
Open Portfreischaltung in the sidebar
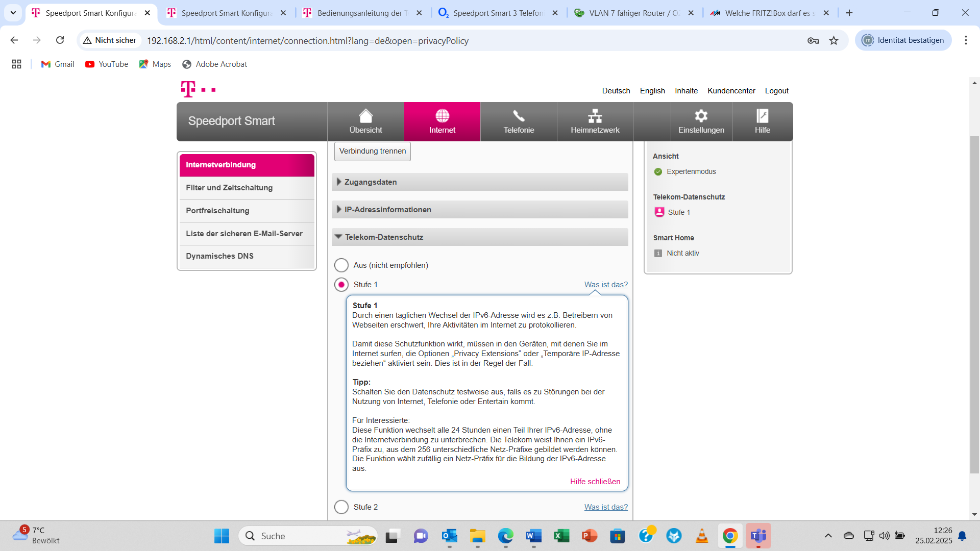pyautogui.click(x=247, y=211)
